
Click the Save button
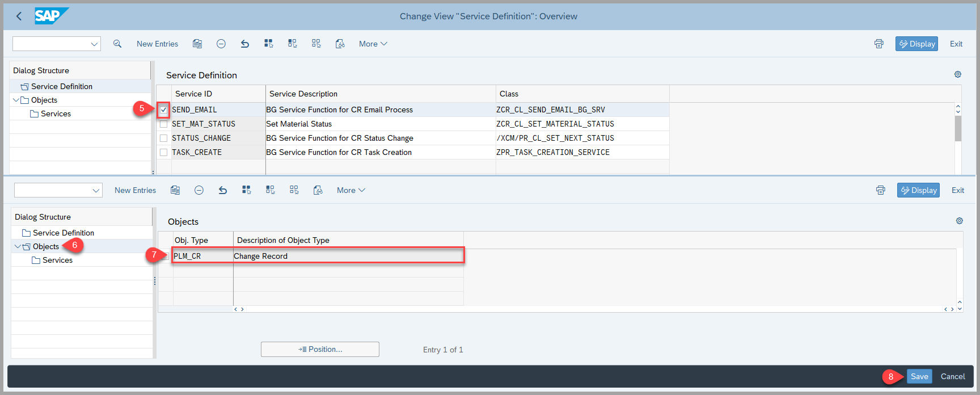click(919, 376)
